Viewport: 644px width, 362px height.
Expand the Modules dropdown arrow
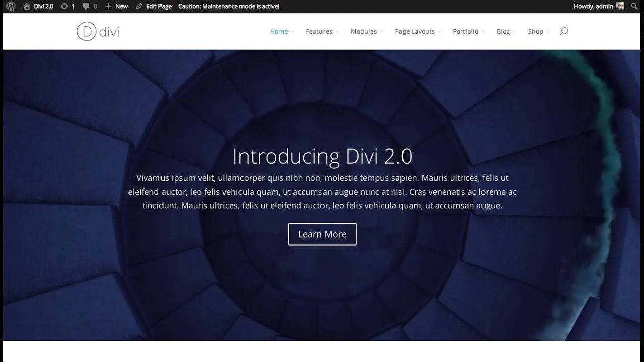click(x=382, y=32)
